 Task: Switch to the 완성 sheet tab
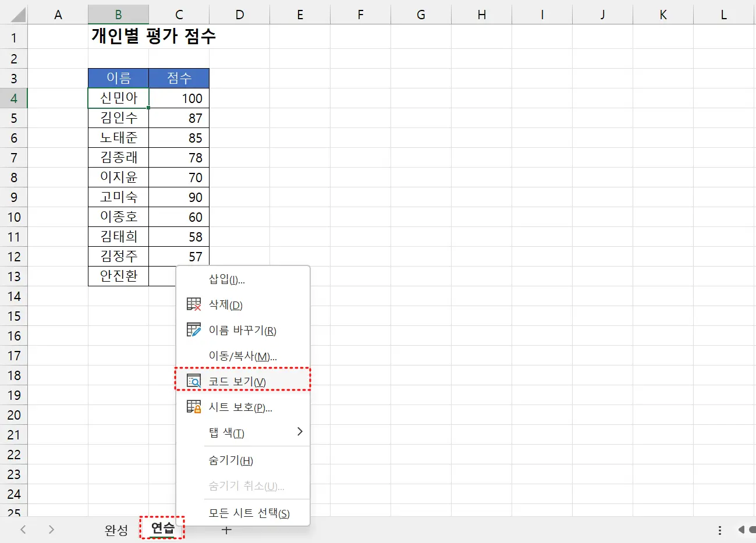click(x=116, y=530)
